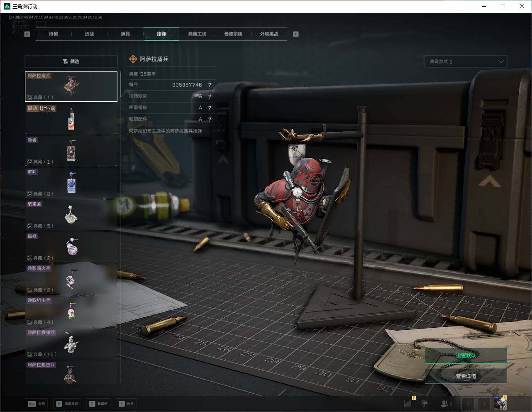Select the 诡影喷火兵 charm
The image size is (532, 412).
[x=71, y=279]
